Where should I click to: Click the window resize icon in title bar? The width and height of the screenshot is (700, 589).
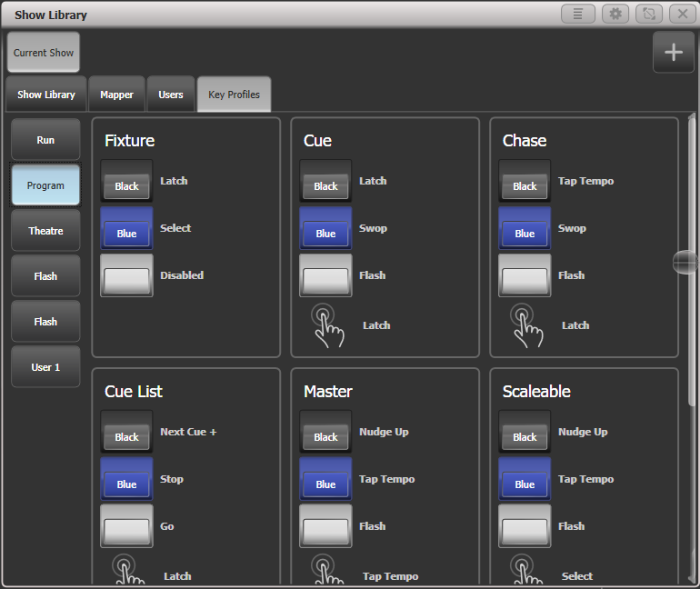click(x=649, y=15)
